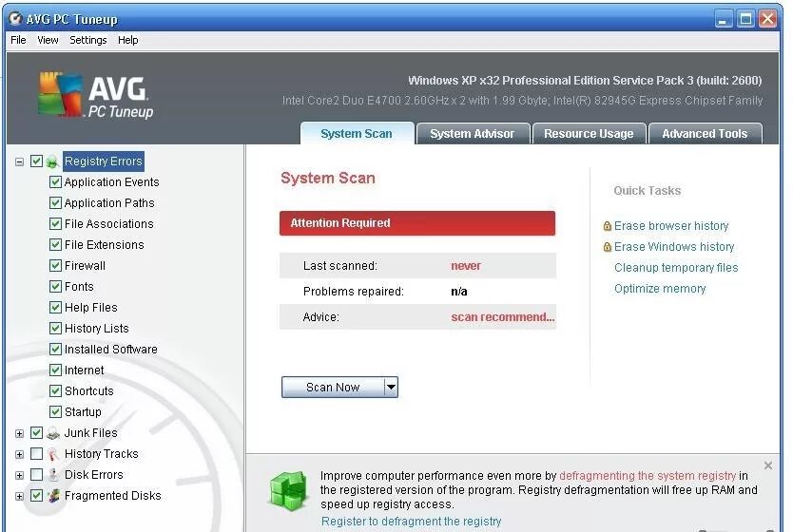This screenshot has height=532, width=793.
Task: Uncheck the Shortcuts checkbox
Action: (56, 391)
